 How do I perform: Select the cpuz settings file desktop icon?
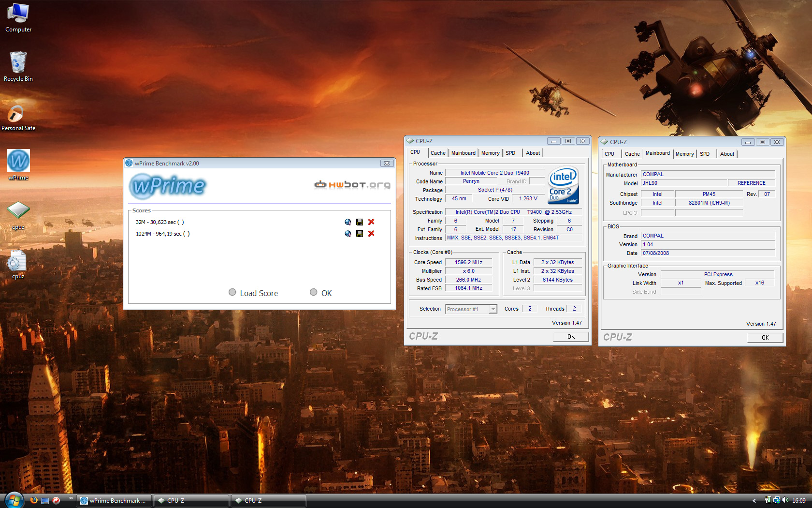(x=18, y=265)
